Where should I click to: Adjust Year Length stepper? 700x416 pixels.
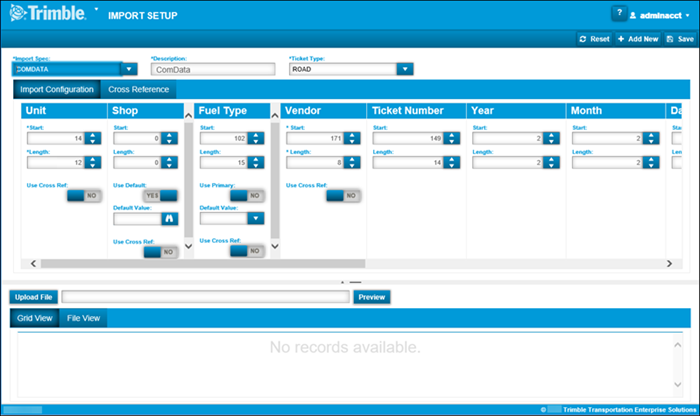point(551,162)
